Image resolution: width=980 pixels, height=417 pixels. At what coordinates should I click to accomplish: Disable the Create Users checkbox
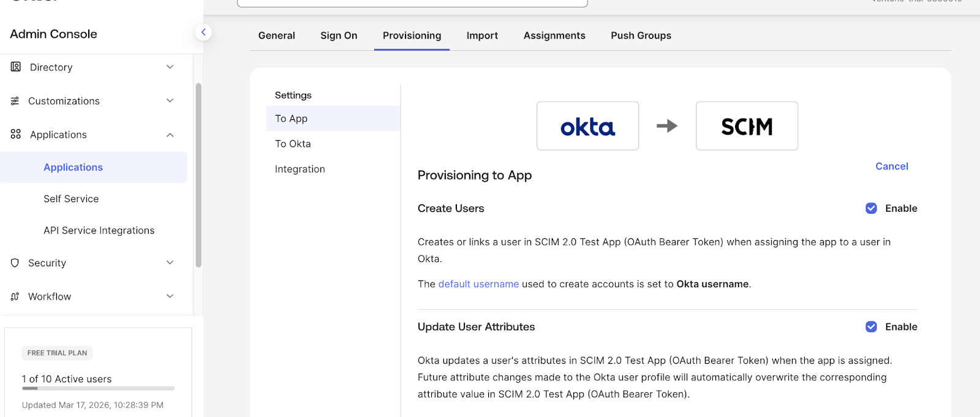(x=871, y=208)
